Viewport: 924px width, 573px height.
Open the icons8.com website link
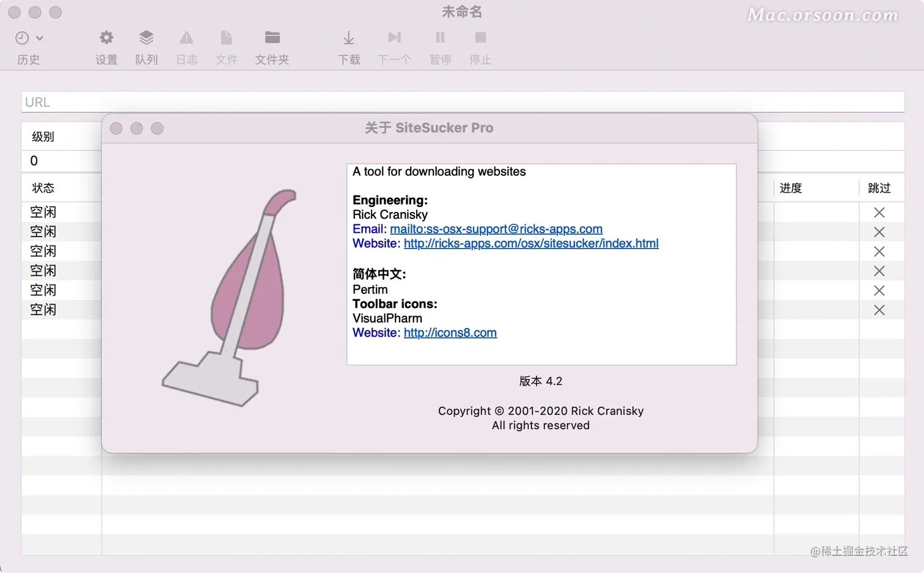click(450, 333)
